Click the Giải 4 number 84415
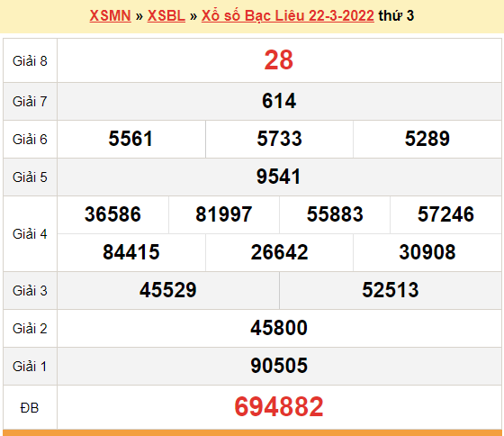The width and height of the screenshot is (504, 436). 131,252
